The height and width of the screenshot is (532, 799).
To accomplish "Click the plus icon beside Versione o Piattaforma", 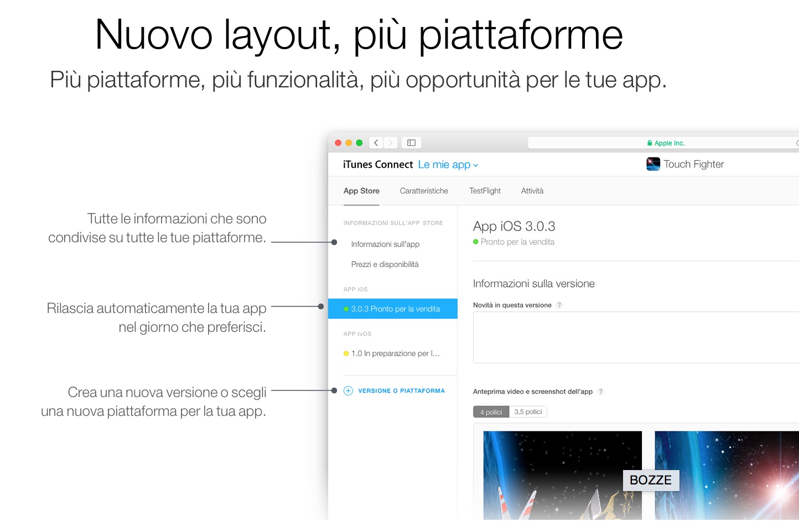I will click(348, 391).
